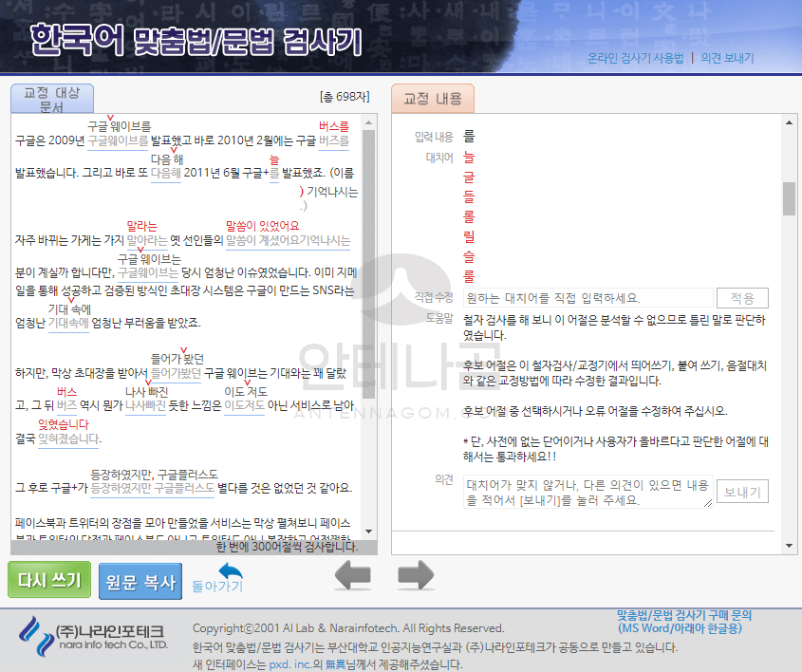Image resolution: width=802 pixels, height=672 pixels.
Task: Click flagged word 이도저도
Action: (x=245, y=405)
